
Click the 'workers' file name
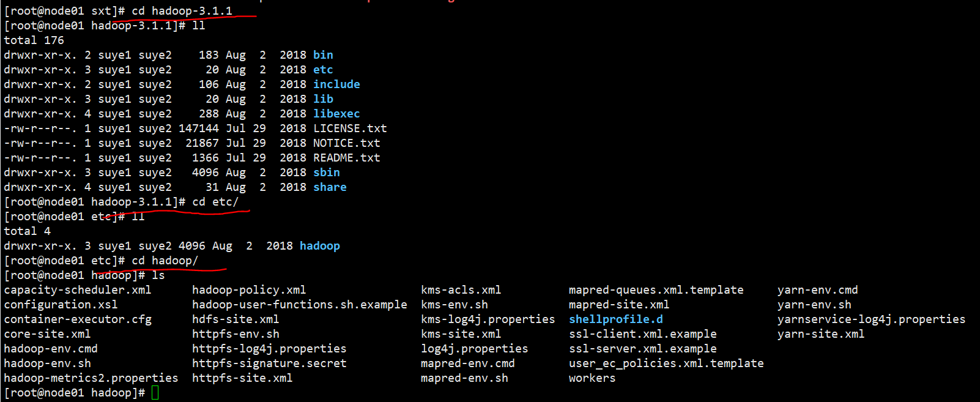tap(592, 378)
